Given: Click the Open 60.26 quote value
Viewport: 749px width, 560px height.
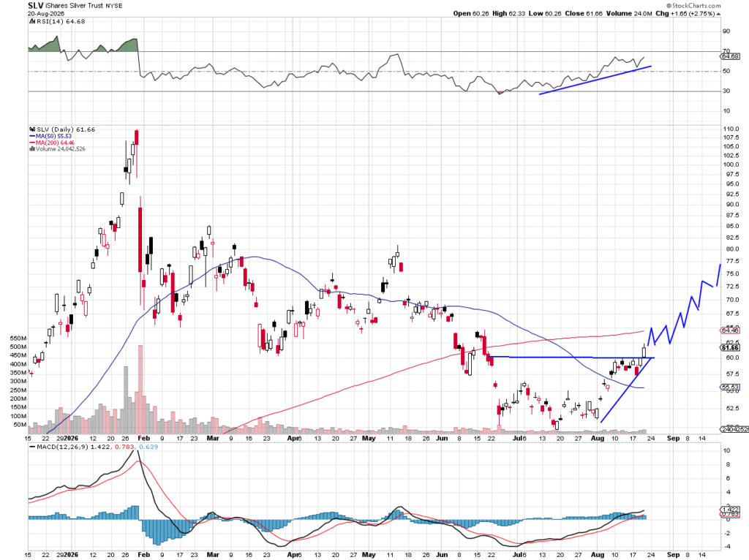Looking at the screenshot, I should (471, 13).
